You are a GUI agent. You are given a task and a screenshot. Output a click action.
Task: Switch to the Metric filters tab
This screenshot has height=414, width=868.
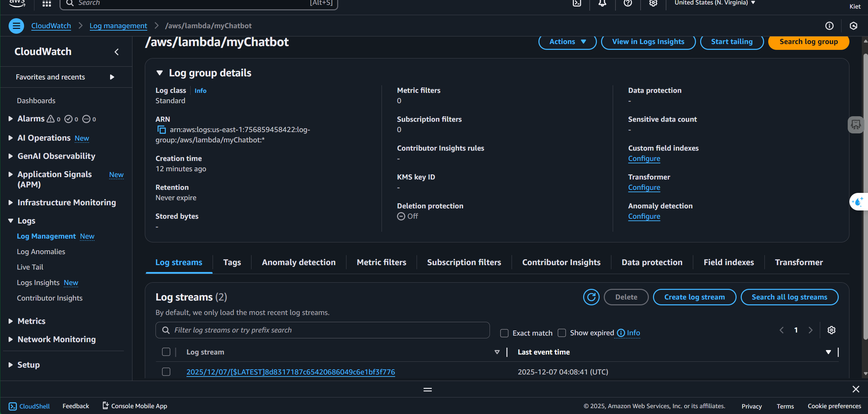pos(381,262)
